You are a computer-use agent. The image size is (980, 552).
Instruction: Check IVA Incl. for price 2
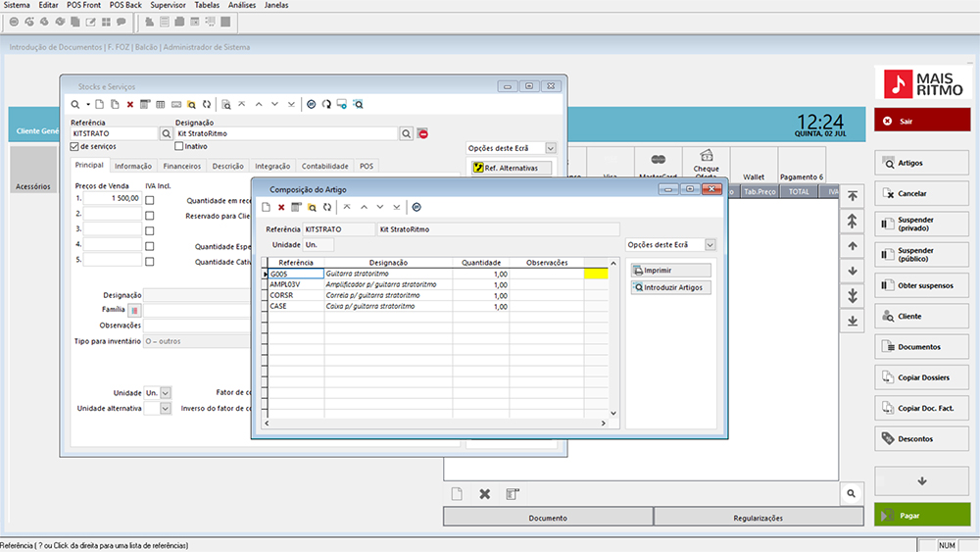[x=149, y=216]
